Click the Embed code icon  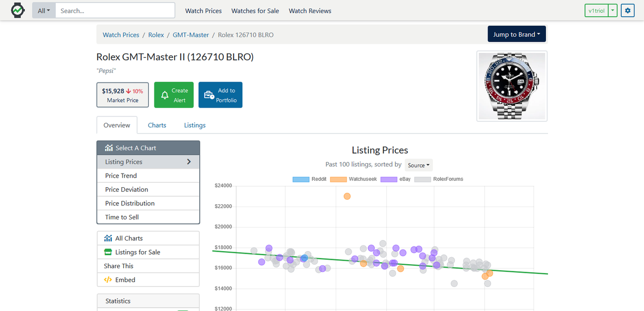pos(108,280)
